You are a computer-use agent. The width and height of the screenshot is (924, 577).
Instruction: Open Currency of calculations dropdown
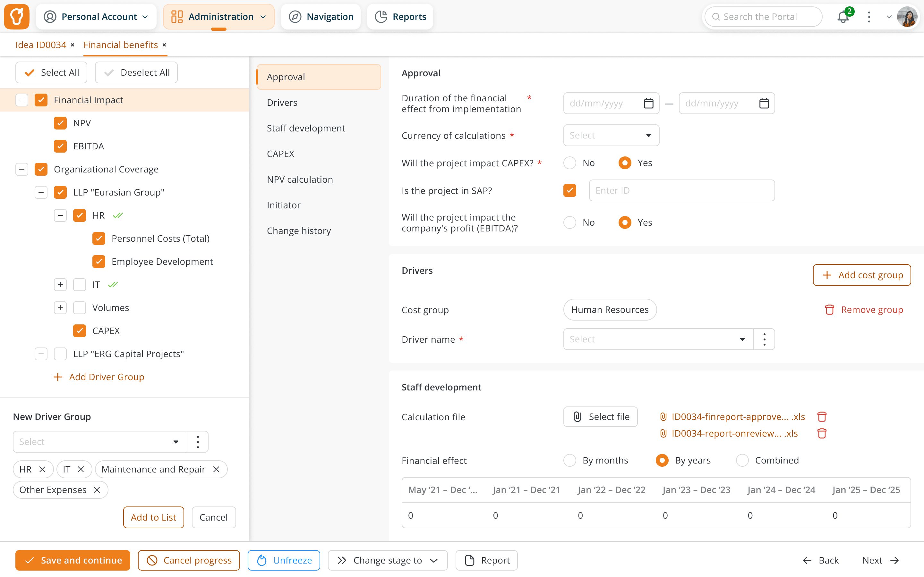611,136
